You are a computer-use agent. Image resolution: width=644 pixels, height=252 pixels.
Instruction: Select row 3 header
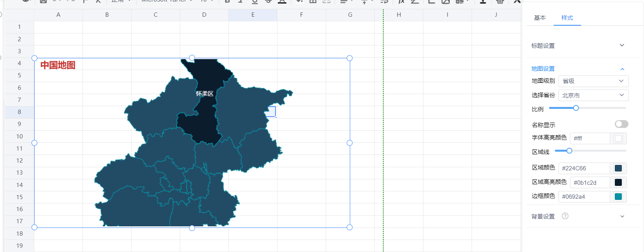[x=19, y=51]
